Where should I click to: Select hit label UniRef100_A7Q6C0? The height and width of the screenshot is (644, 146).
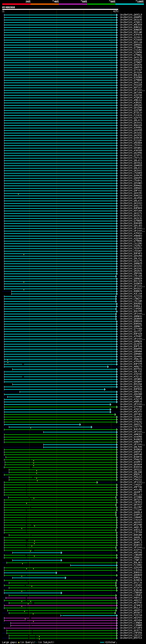click(131, 22)
